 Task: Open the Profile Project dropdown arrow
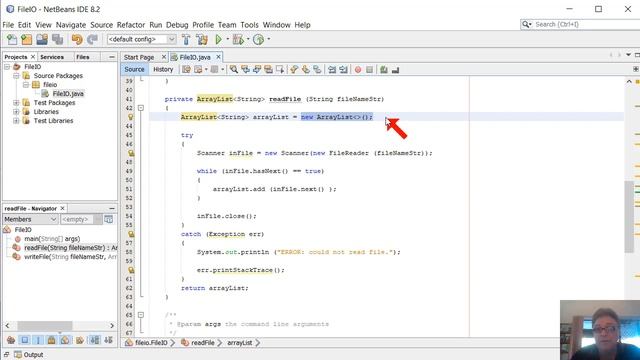268,39
